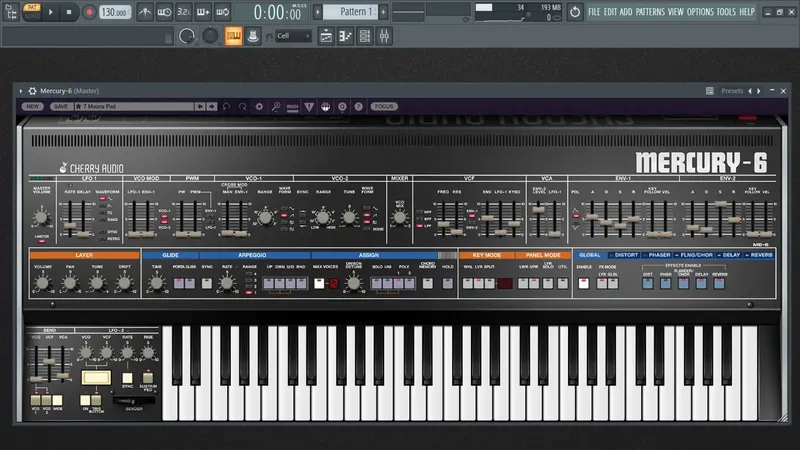Click the FOCUS button
Screen dimensions: 800x450
pyautogui.click(x=384, y=106)
